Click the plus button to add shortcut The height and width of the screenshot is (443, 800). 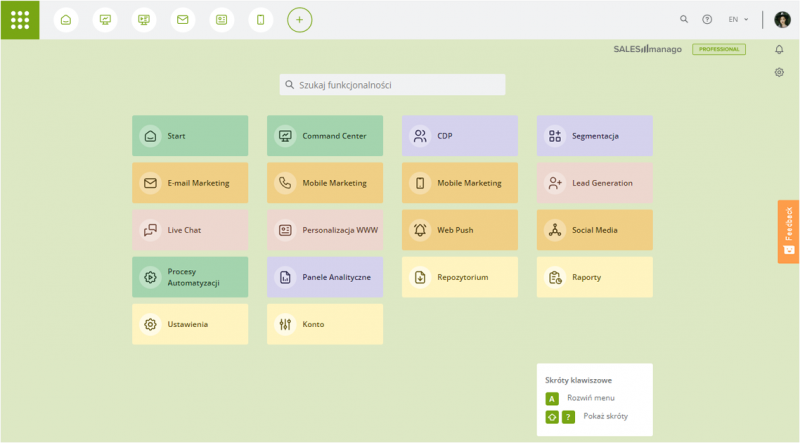pyautogui.click(x=299, y=20)
